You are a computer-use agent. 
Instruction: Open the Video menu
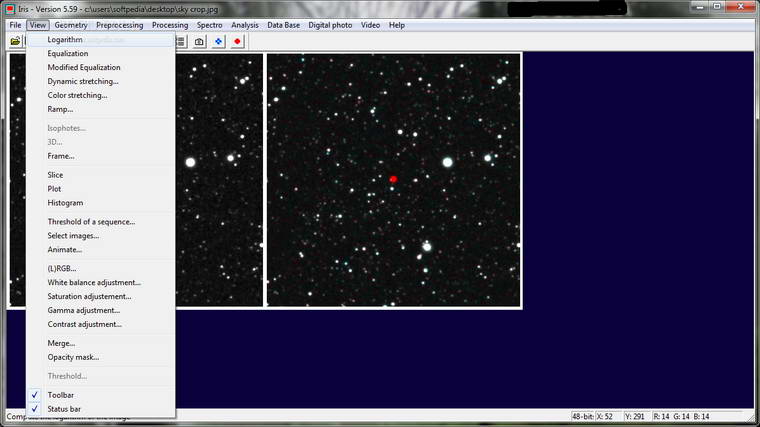[x=370, y=25]
